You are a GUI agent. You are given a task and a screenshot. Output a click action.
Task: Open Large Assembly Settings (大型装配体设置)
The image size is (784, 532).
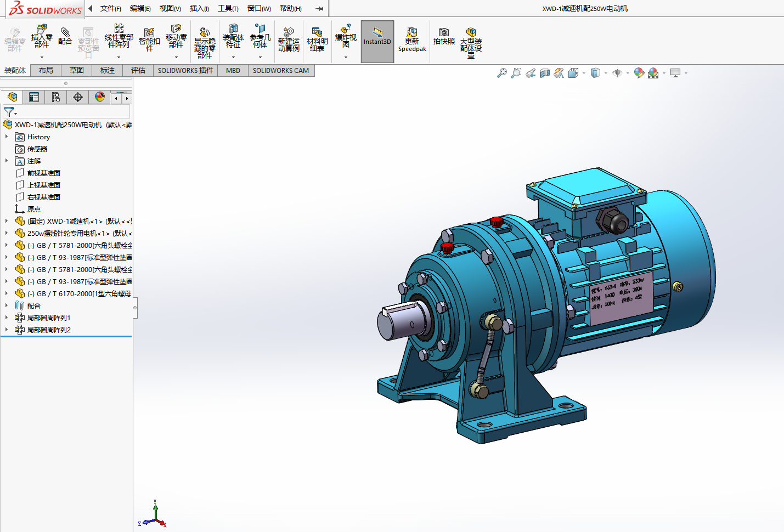[x=471, y=43]
